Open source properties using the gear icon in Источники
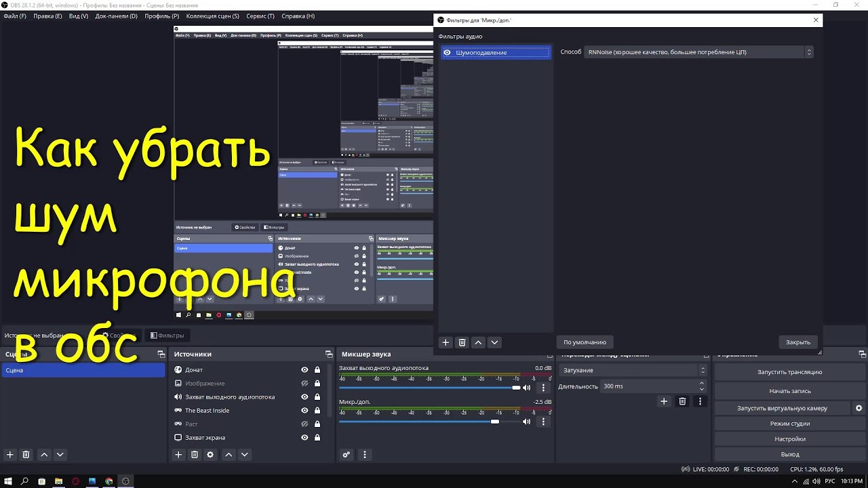 (x=210, y=455)
